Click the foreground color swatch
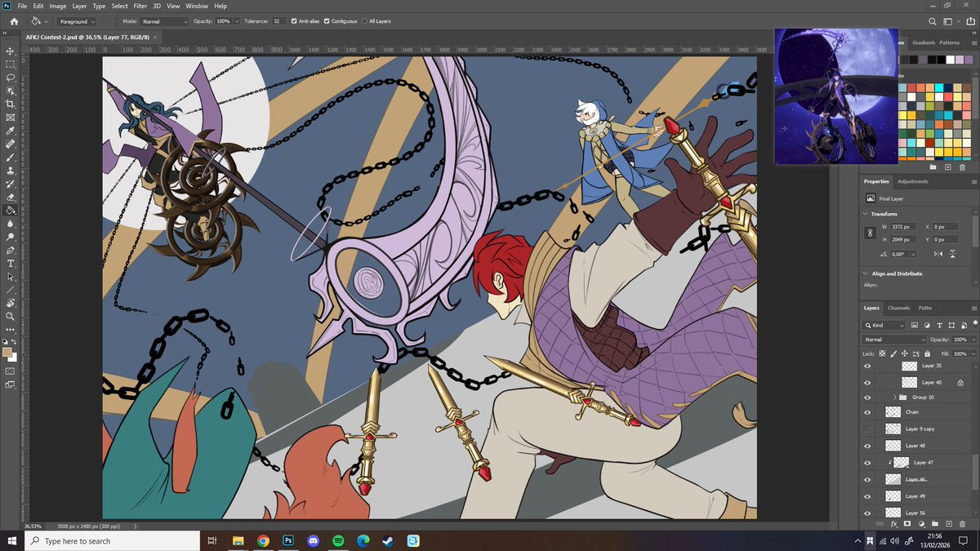The height and width of the screenshot is (551, 980). click(x=7, y=353)
